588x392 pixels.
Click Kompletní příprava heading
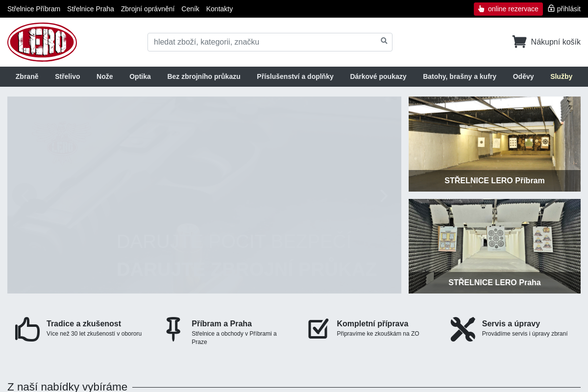(372, 324)
